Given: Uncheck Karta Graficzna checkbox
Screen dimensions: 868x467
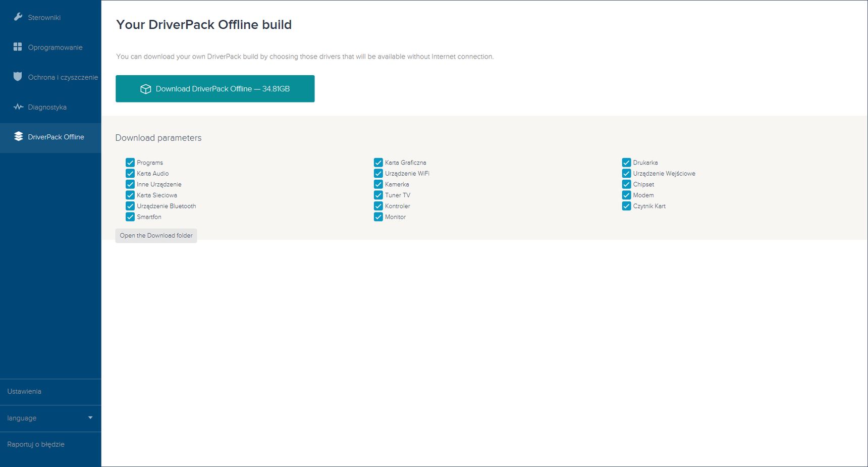Looking at the screenshot, I should tap(378, 163).
